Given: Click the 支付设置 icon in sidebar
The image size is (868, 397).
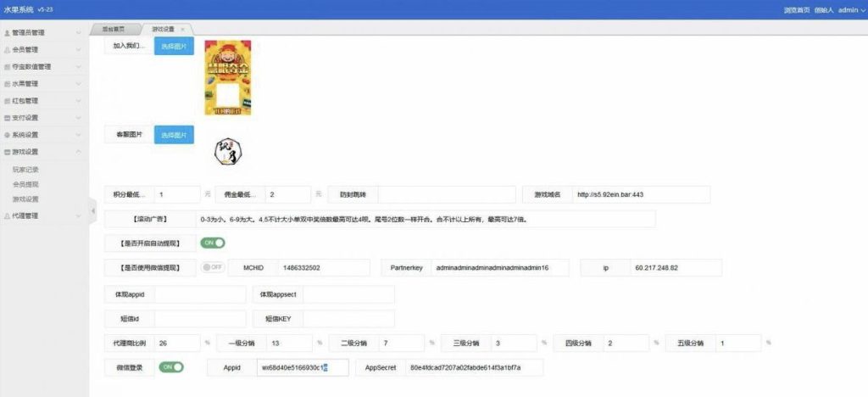Looking at the screenshot, I should (x=8, y=118).
